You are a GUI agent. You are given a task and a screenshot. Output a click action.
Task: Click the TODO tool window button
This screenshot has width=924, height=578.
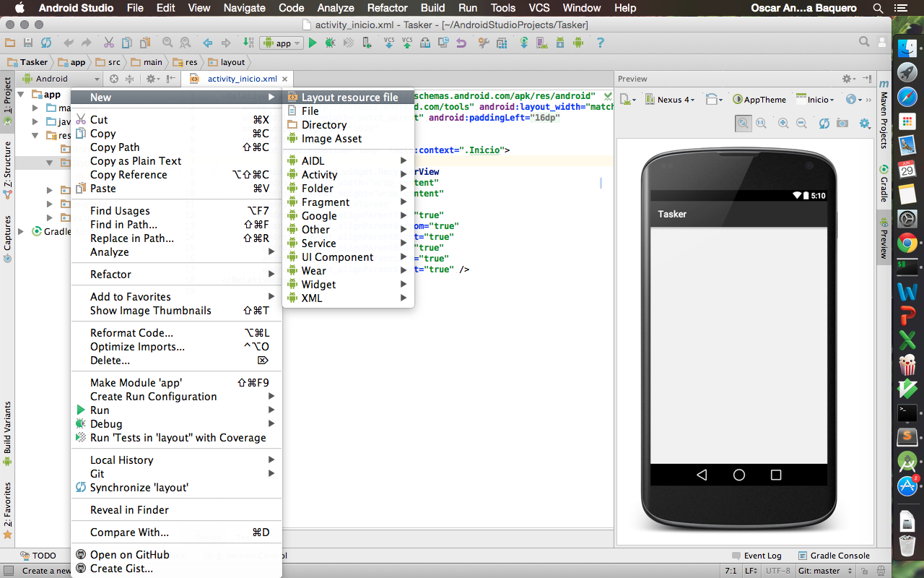tap(38, 556)
